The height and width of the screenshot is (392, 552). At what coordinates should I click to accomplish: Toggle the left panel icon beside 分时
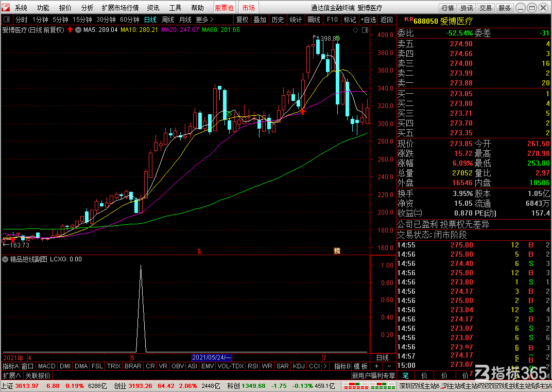7,20
